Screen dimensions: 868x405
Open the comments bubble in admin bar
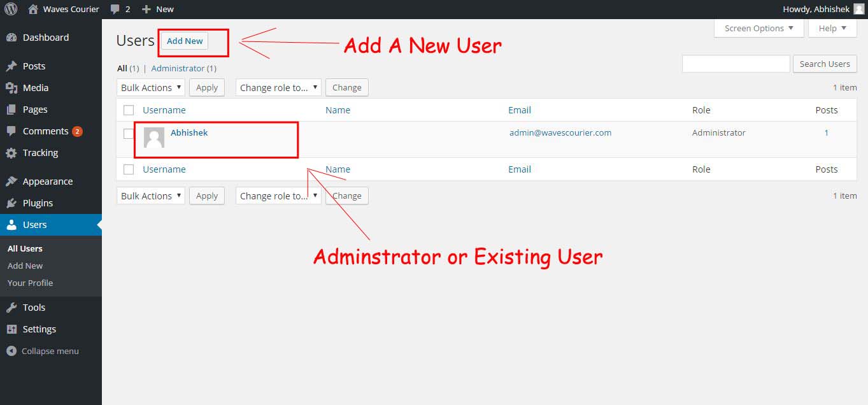pyautogui.click(x=115, y=10)
